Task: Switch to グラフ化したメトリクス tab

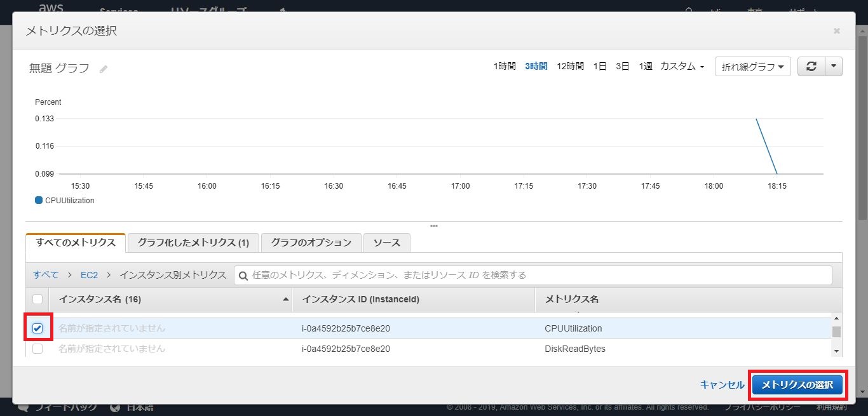Action: coord(193,243)
